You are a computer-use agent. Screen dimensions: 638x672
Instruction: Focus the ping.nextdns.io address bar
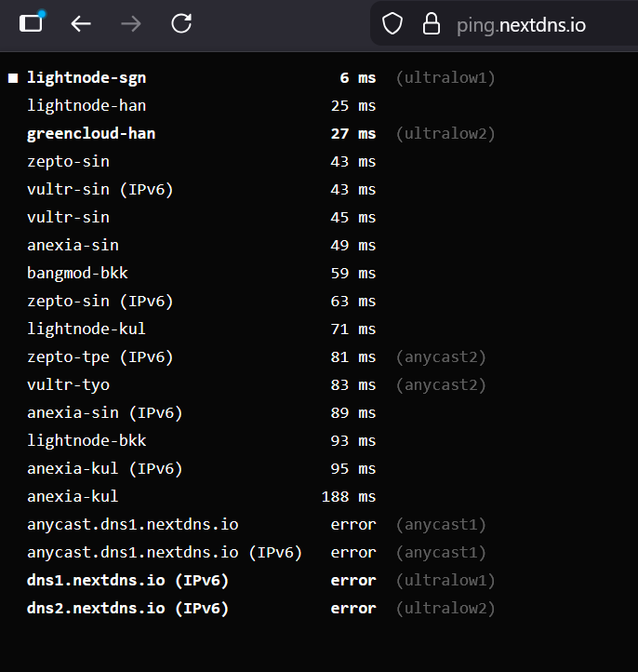coord(521,25)
